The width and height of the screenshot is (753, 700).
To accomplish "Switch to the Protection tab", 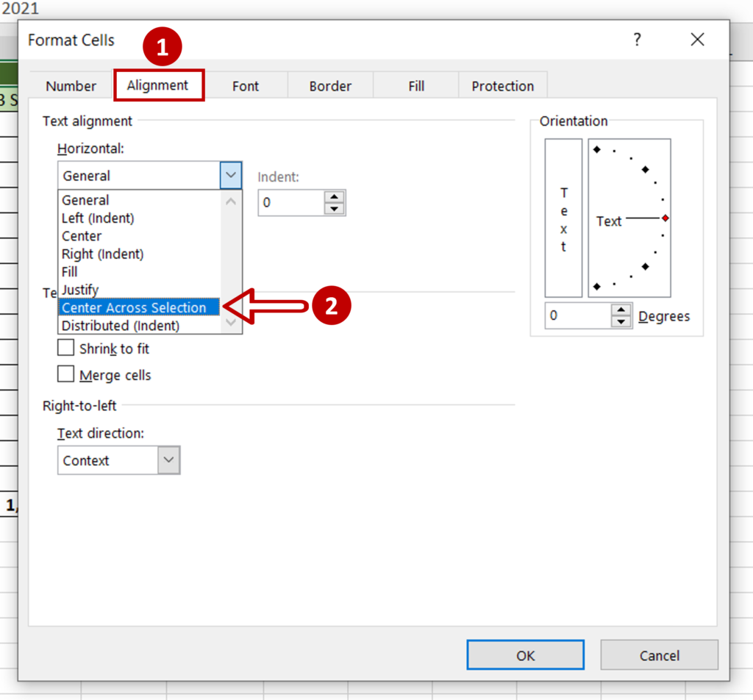I will (502, 86).
